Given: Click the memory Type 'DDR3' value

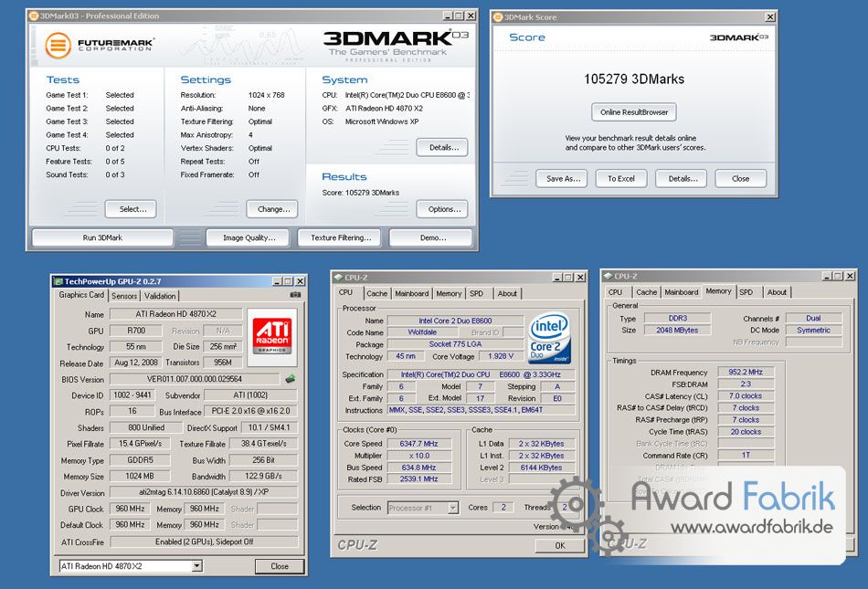Looking at the screenshot, I should pos(678,318).
